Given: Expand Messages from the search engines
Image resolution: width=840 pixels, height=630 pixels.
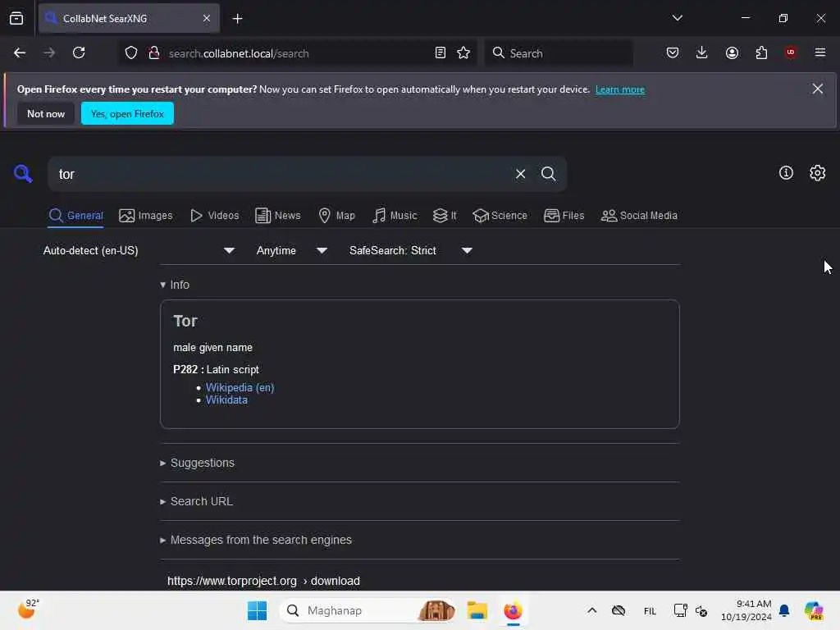Looking at the screenshot, I should [256, 540].
